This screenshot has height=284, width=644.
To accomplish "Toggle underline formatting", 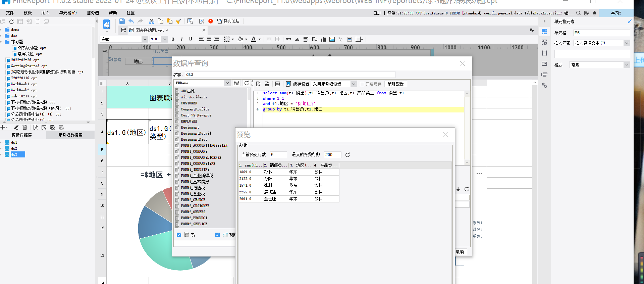I will 191,39.
